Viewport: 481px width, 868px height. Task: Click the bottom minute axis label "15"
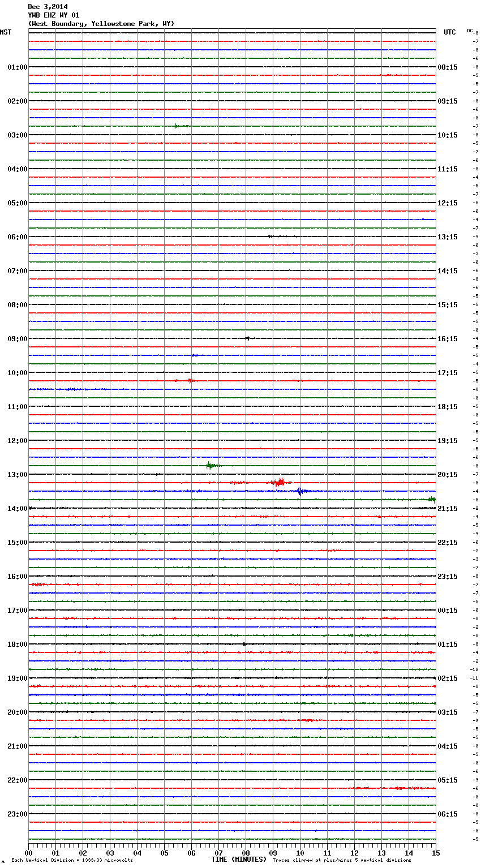(x=436, y=853)
